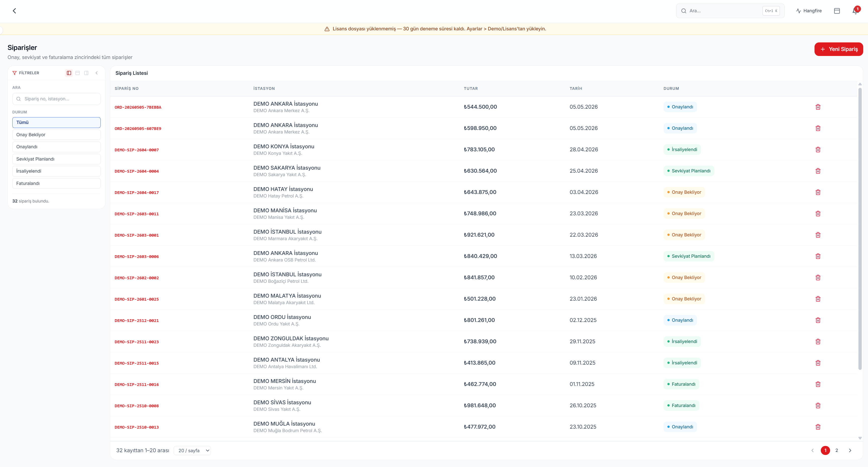Focus the Sipariş no, istasyon search field
Image resolution: width=868 pixels, height=467 pixels.
pyautogui.click(x=56, y=99)
